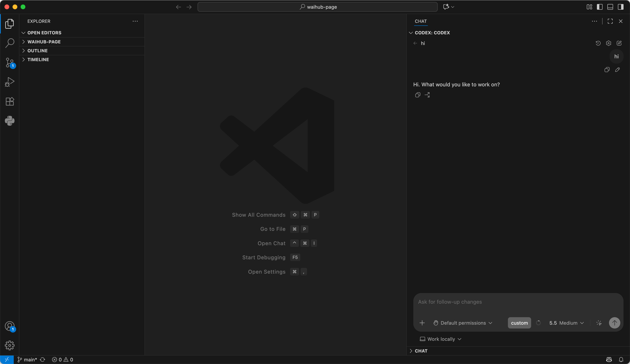The height and width of the screenshot is (364, 630).
Task: Open the Copilot chat menu in title bar
Action: (x=449, y=7)
